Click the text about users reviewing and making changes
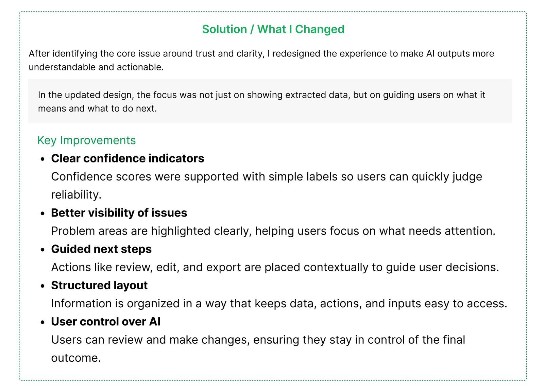 pyautogui.click(x=258, y=340)
